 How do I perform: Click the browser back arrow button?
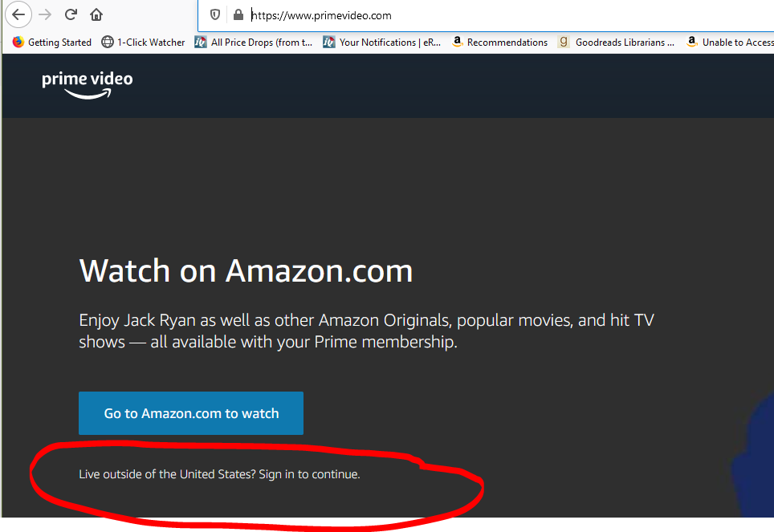pos(18,14)
